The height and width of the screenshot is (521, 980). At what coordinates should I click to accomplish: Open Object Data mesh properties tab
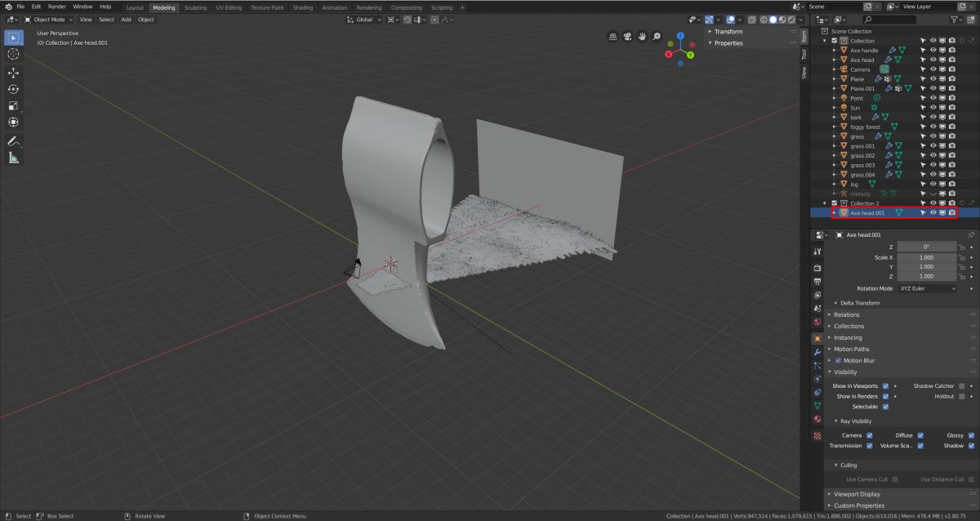click(817, 406)
